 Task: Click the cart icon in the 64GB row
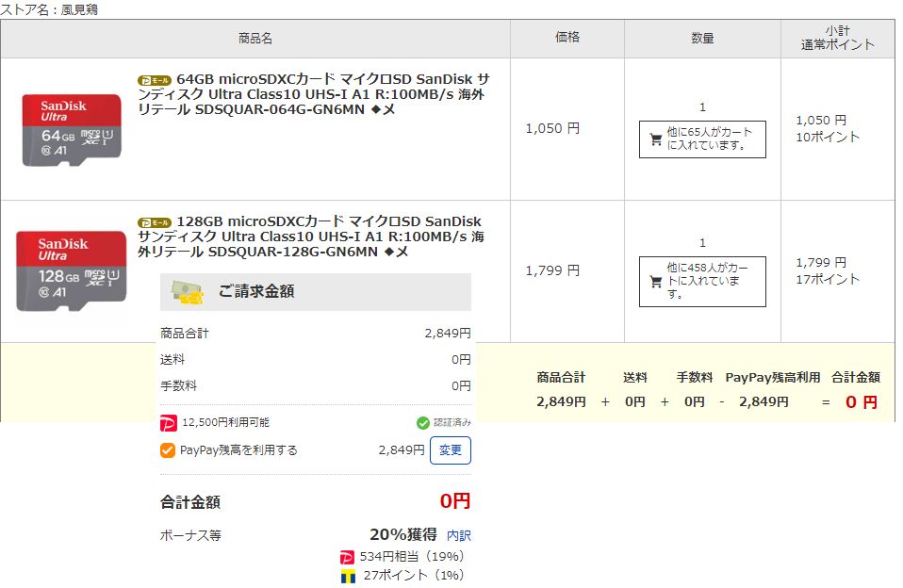click(x=656, y=139)
